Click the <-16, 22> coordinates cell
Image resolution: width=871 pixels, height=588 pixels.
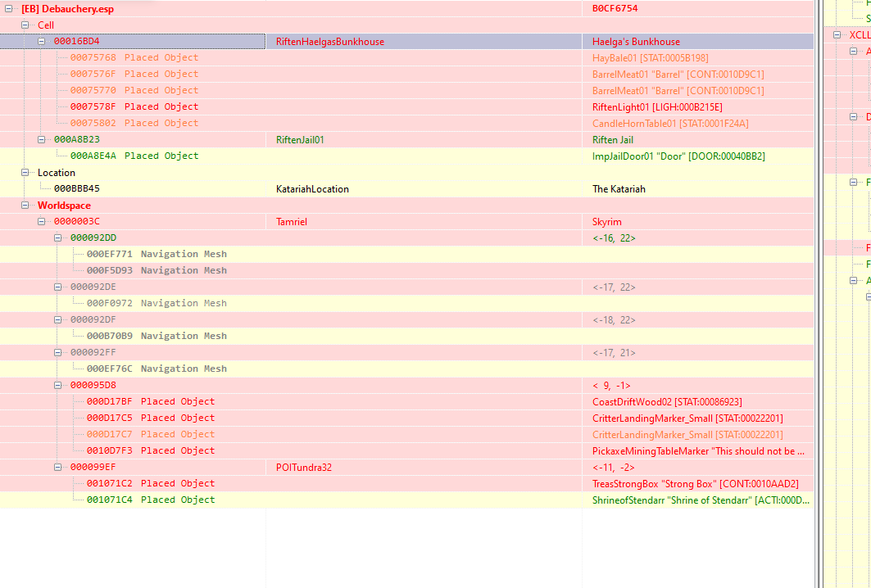697,238
